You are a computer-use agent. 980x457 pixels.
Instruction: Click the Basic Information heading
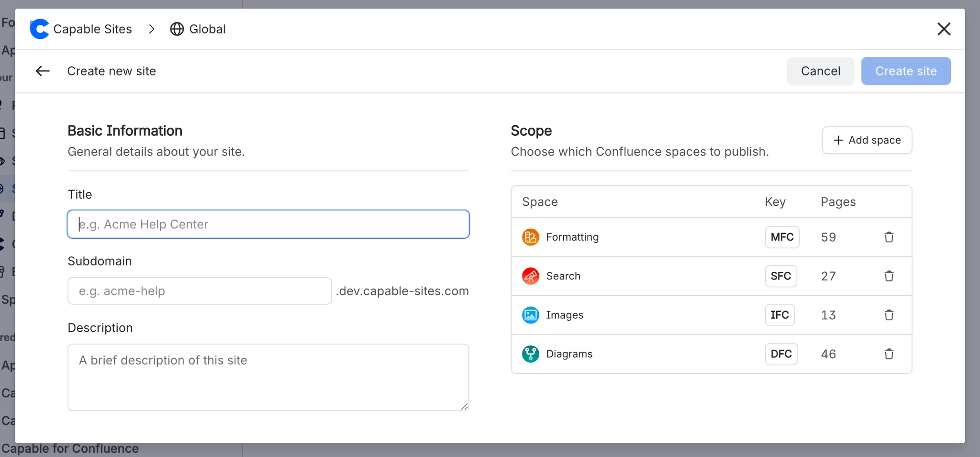point(125,131)
